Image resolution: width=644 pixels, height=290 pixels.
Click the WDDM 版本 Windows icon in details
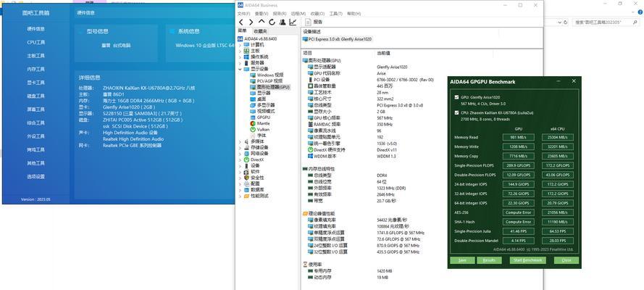[x=311, y=156]
